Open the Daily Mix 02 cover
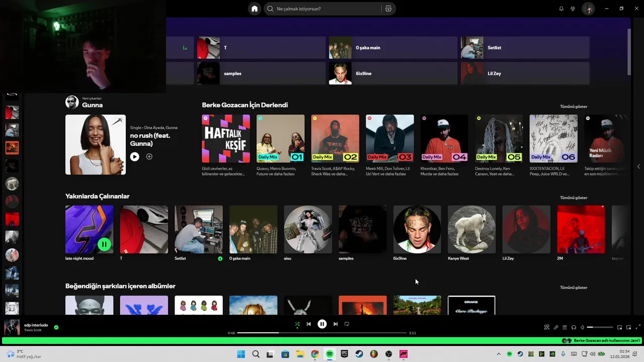 335,139
